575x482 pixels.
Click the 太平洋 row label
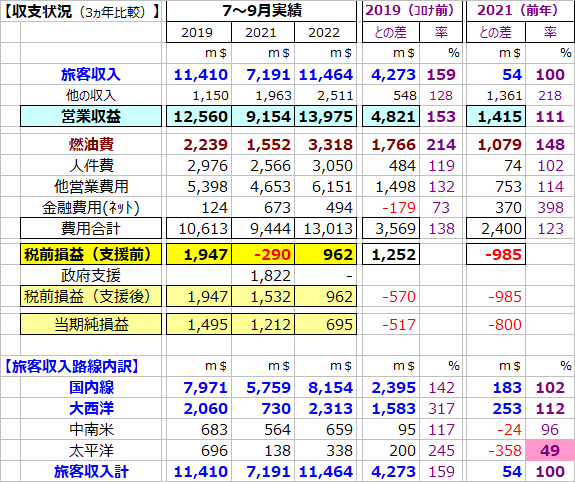tap(91, 450)
